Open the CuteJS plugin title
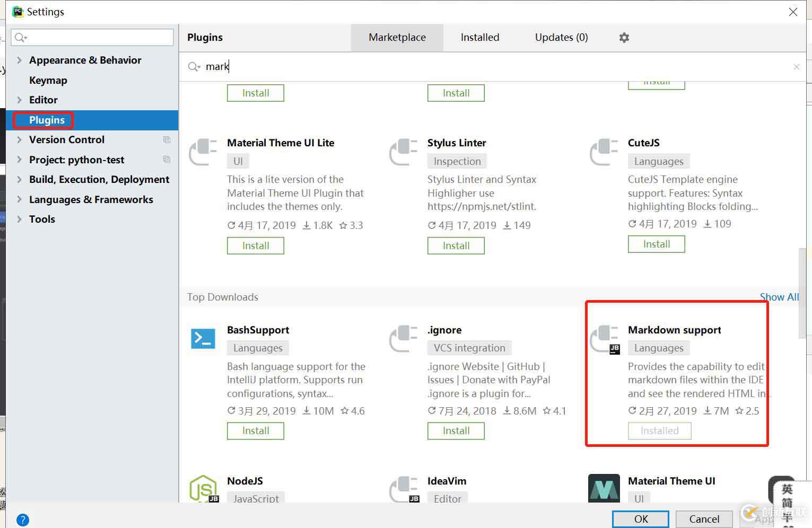Viewport: 812px width, 528px height. (644, 143)
